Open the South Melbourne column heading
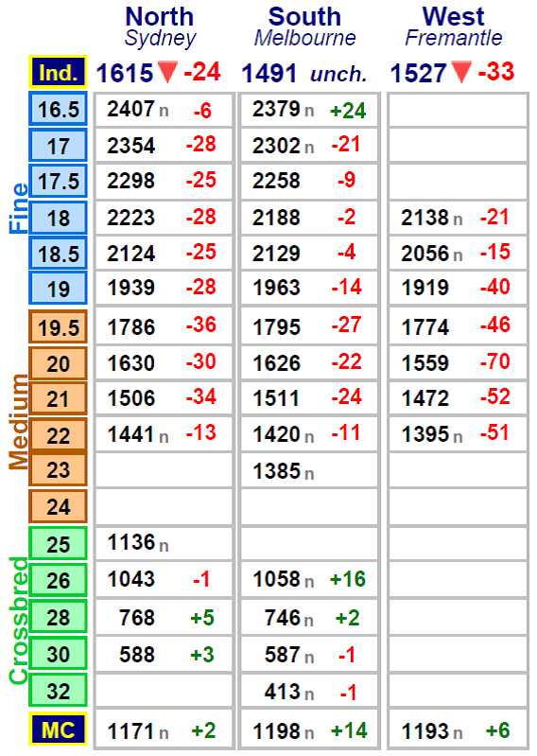 (304, 26)
